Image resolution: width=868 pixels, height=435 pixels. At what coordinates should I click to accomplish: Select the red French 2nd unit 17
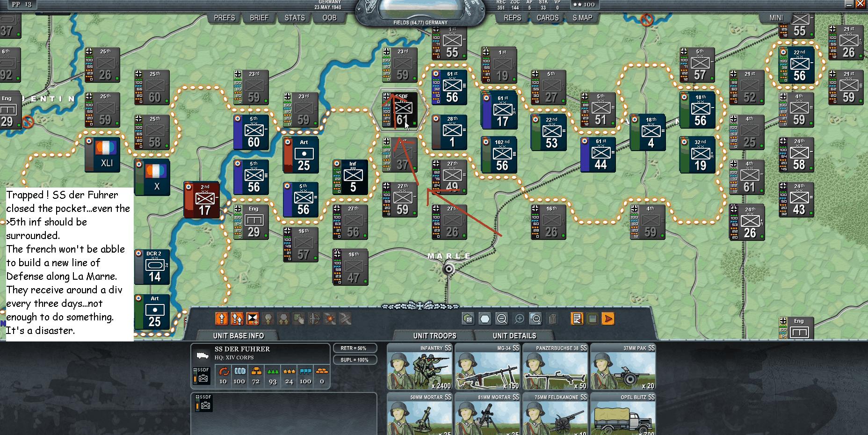202,200
